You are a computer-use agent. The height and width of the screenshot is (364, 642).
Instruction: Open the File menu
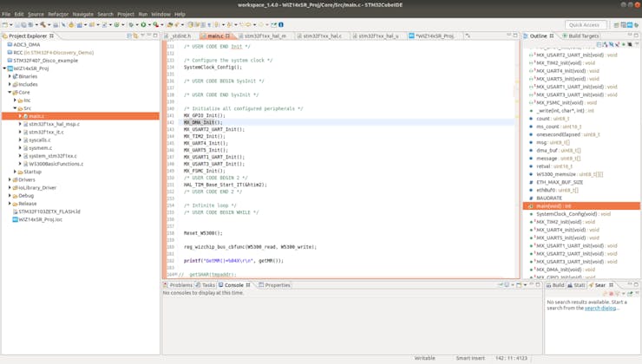coord(6,14)
